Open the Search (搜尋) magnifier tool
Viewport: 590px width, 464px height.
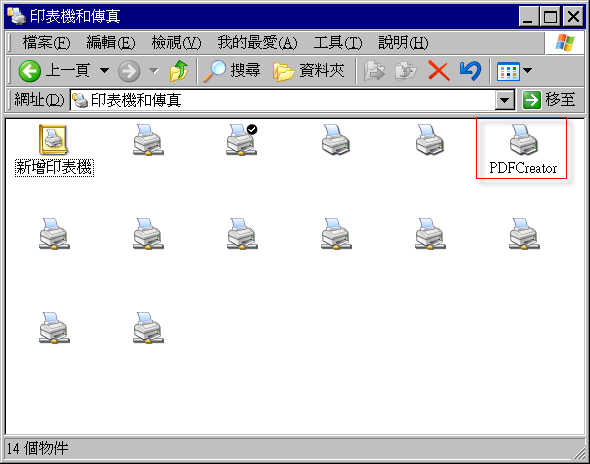point(231,71)
